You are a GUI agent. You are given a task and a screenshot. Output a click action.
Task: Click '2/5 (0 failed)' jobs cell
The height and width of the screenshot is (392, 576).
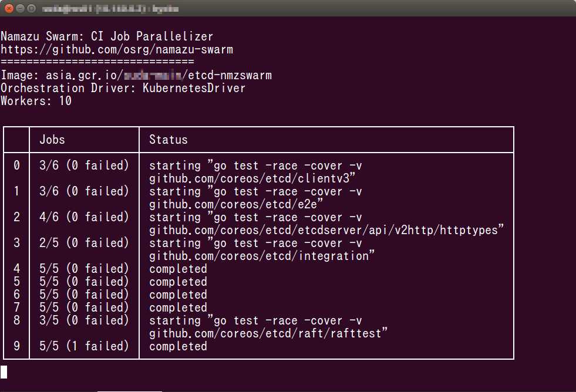click(84, 242)
